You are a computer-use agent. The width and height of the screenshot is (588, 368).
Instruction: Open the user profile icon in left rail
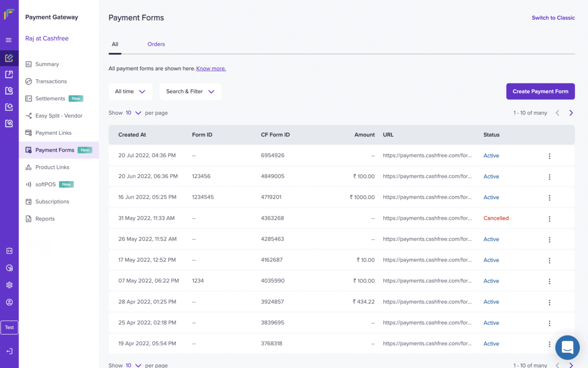point(9,302)
